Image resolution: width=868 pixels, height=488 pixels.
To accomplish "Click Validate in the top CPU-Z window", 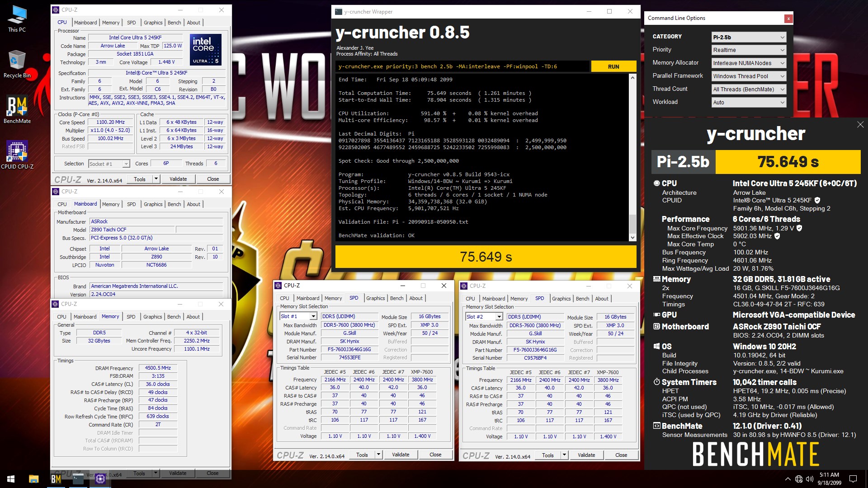I will pos(178,179).
